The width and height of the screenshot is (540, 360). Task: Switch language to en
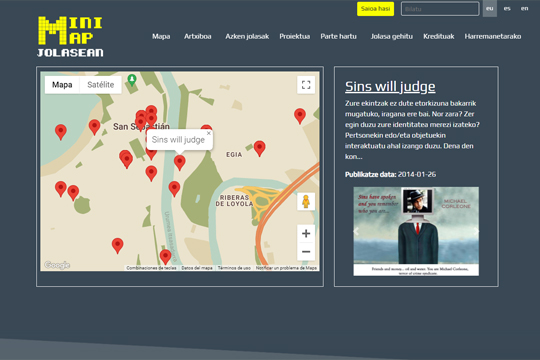[524, 9]
